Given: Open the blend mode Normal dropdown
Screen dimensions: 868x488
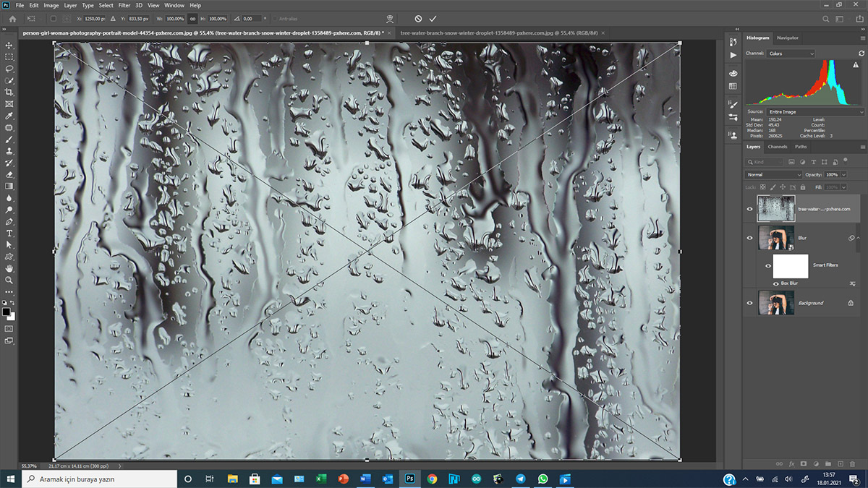Looking at the screenshot, I should click(774, 175).
